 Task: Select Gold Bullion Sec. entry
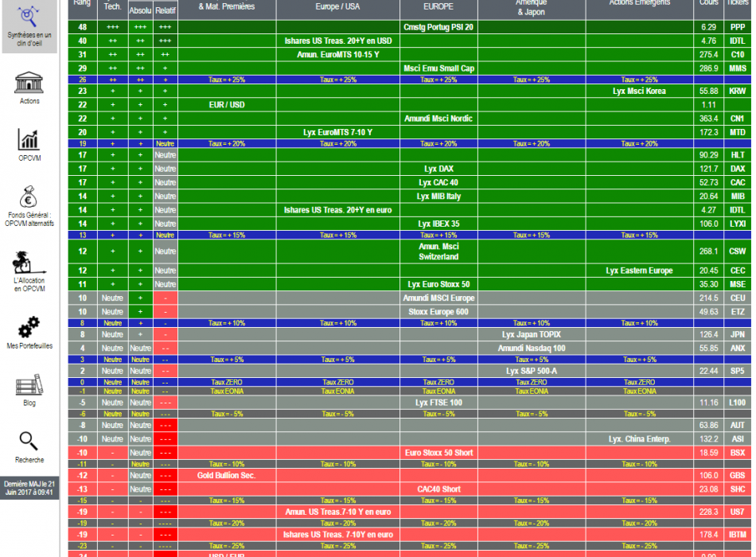click(x=227, y=476)
